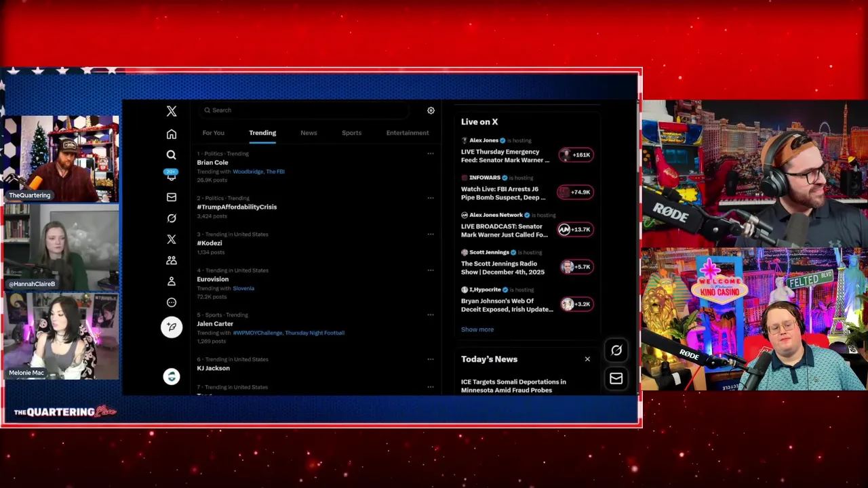Join Scott Jennings live +5.7K badge
Screen dimensions: 868x488
coord(577,266)
